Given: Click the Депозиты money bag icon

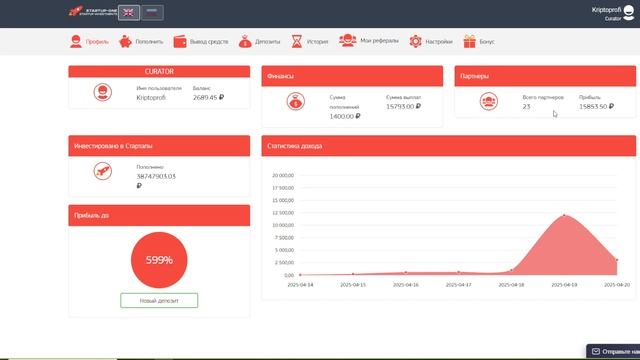Looking at the screenshot, I should point(245,41).
